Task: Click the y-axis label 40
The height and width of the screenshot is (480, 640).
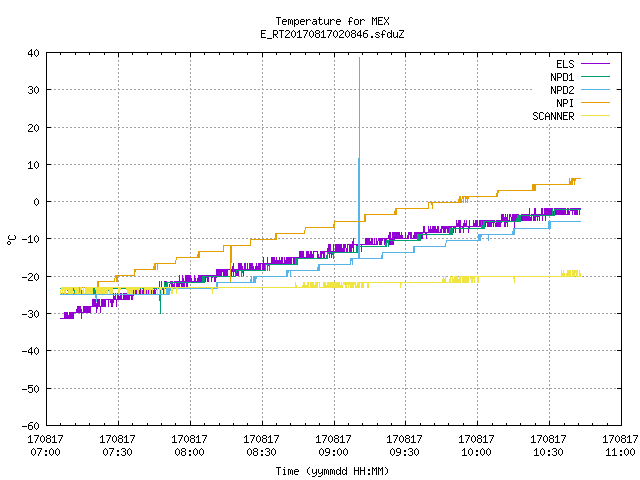Action: 33,53
